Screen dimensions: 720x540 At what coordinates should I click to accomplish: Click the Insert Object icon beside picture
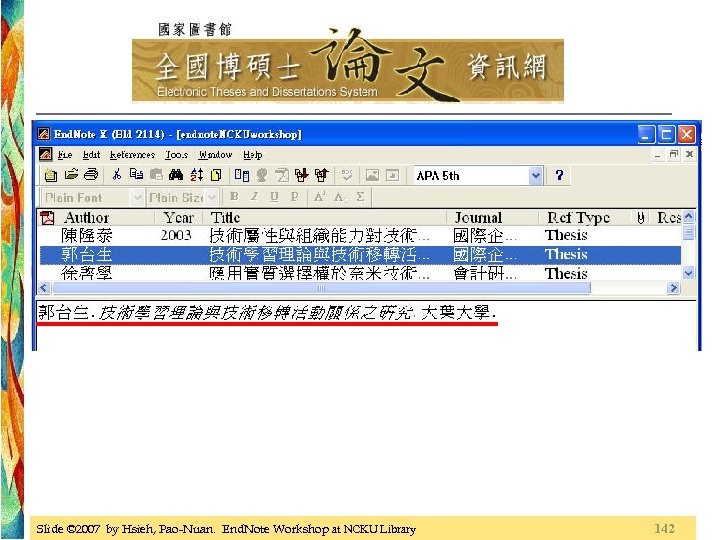(x=393, y=175)
